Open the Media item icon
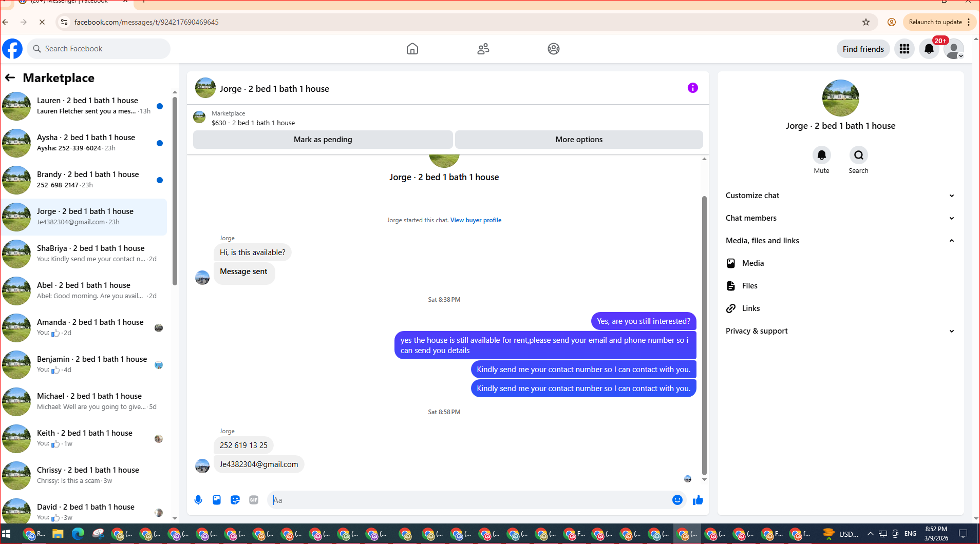The image size is (980, 544). coord(731,263)
